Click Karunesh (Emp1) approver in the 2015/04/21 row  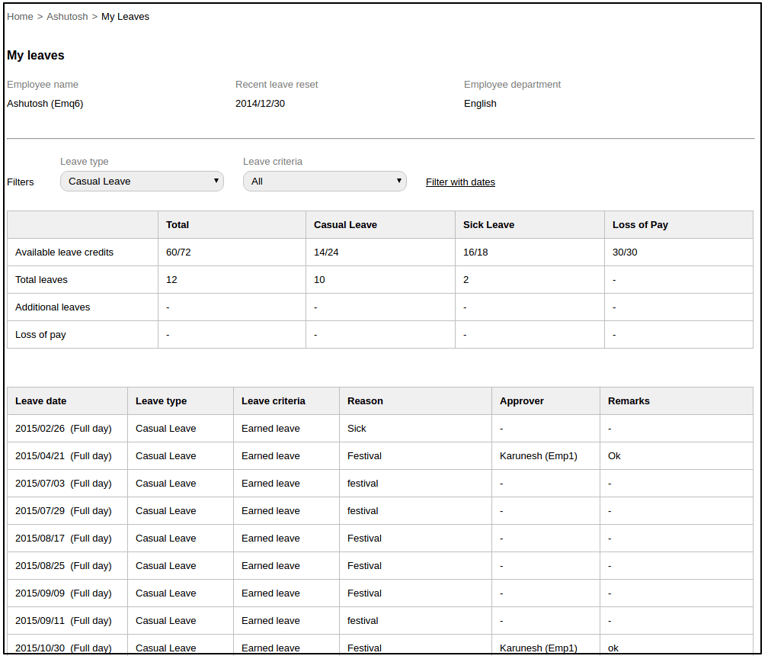pyautogui.click(x=538, y=456)
